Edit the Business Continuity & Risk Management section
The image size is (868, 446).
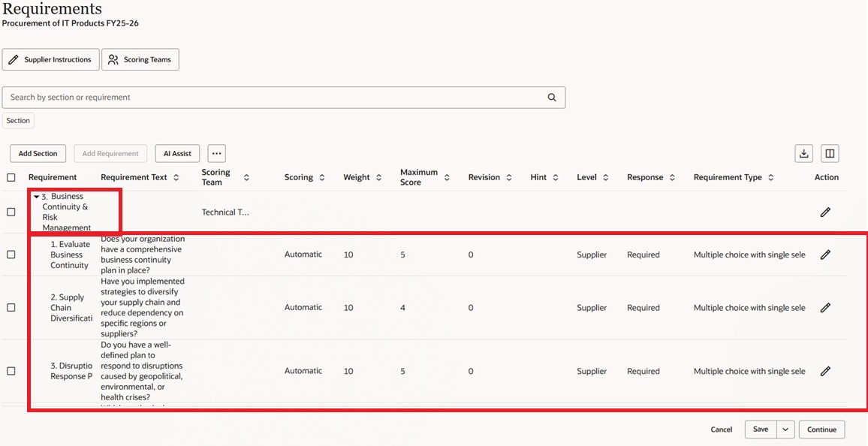click(x=825, y=212)
